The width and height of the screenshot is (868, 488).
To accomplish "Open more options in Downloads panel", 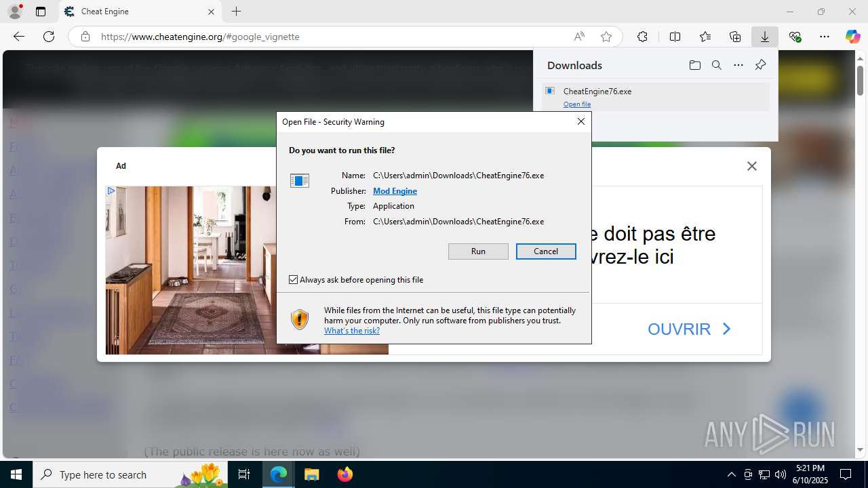I will [x=738, y=65].
